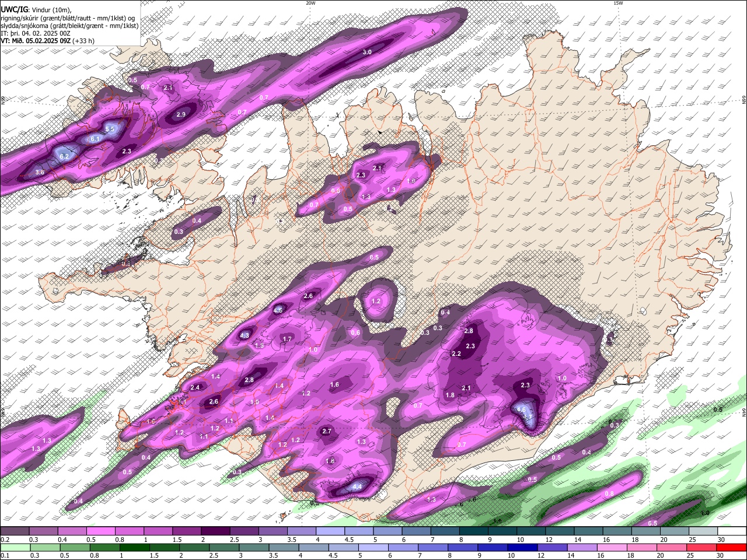
Task: Click the UWC/IG title heading
Action: click(x=14, y=9)
